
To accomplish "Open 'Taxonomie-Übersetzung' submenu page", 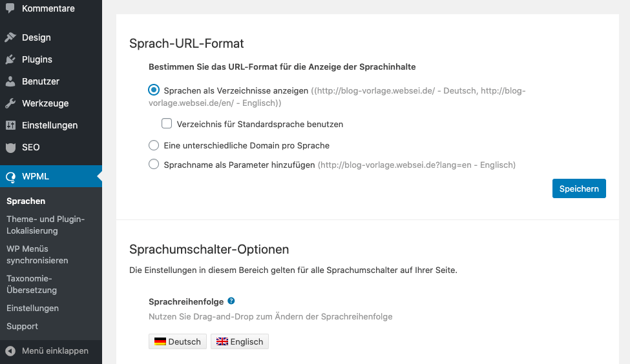I will click(33, 284).
